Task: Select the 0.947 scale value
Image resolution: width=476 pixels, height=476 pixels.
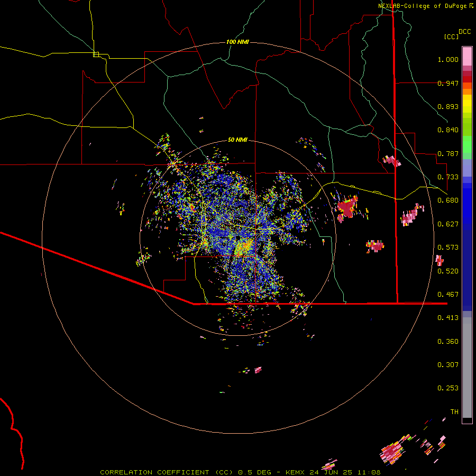Action: pyautogui.click(x=448, y=83)
